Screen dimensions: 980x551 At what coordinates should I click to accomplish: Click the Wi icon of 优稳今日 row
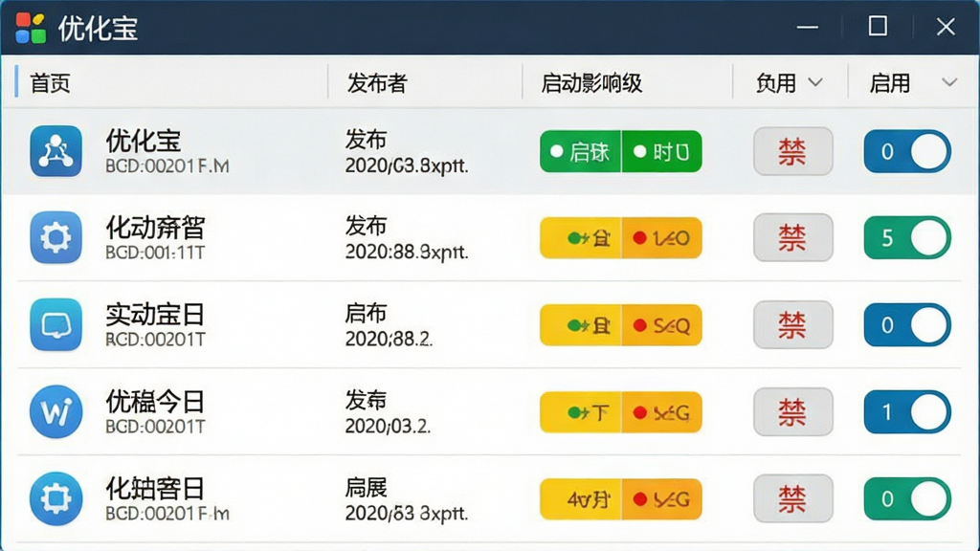[56, 411]
